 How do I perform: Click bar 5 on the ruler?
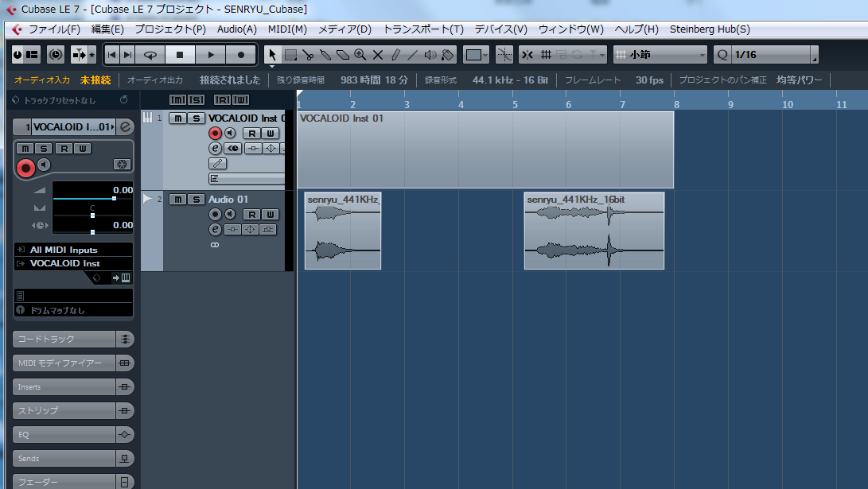(x=515, y=104)
